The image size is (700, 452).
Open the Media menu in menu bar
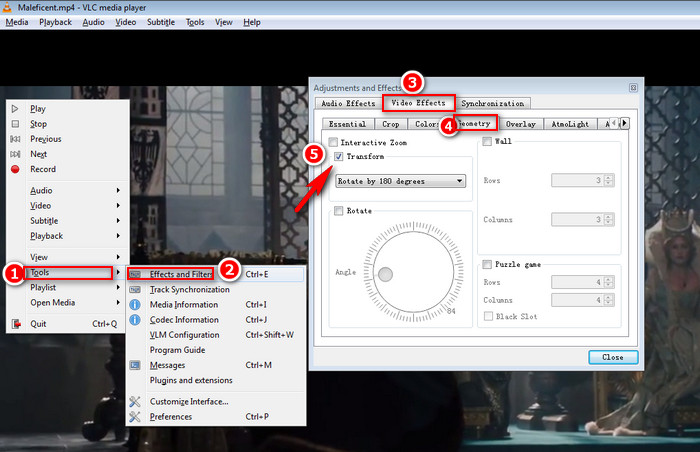pyautogui.click(x=17, y=22)
